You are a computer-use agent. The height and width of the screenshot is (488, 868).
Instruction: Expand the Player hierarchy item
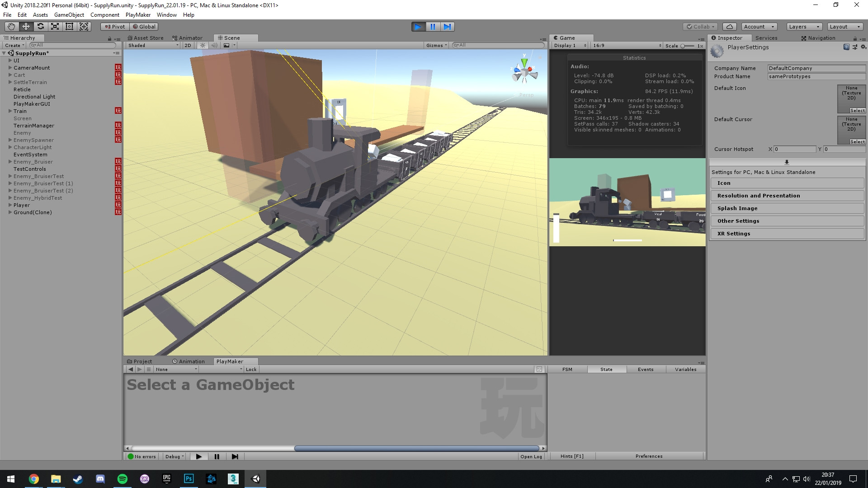click(10, 205)
